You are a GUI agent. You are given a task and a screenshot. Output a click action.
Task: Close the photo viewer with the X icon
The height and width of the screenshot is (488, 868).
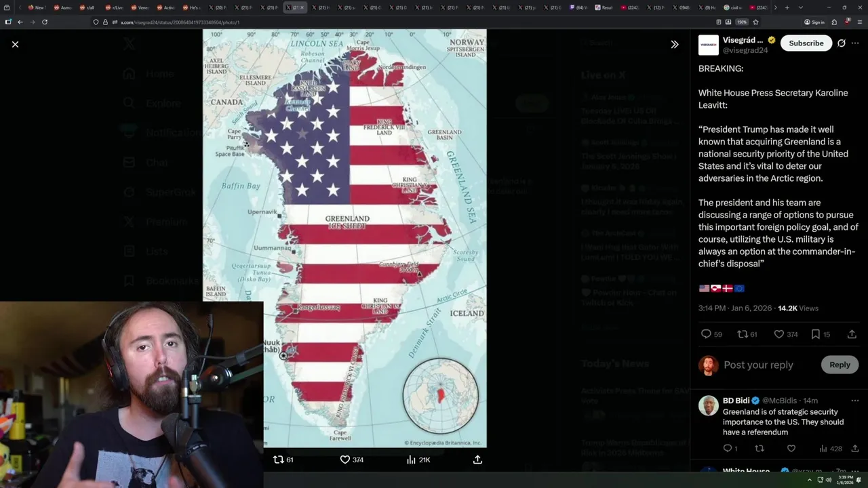tap(15, 44)
